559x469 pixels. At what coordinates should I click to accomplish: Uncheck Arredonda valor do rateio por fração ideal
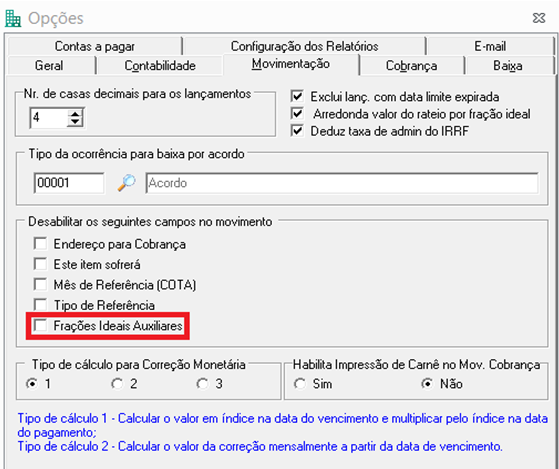click(x=297, y=113)
